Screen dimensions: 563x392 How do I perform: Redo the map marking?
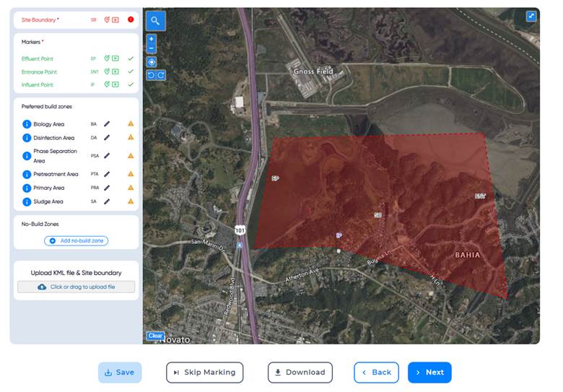coord(161,75)
